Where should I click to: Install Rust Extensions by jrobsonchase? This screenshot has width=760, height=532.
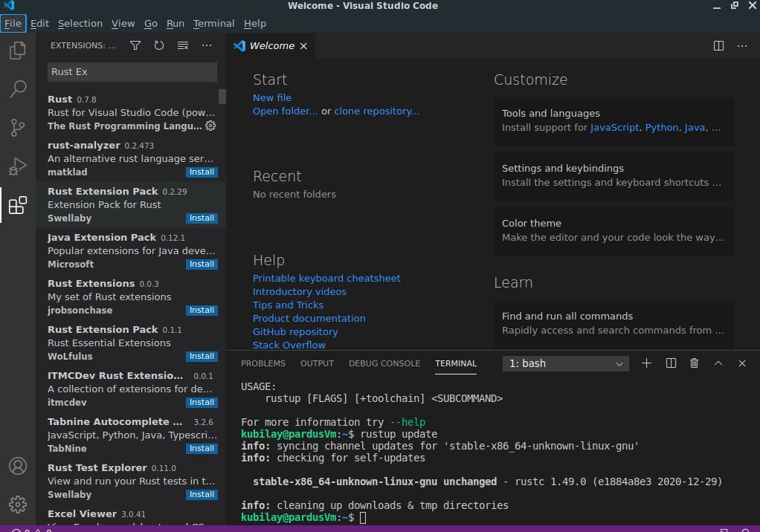(x=202, y=311)
